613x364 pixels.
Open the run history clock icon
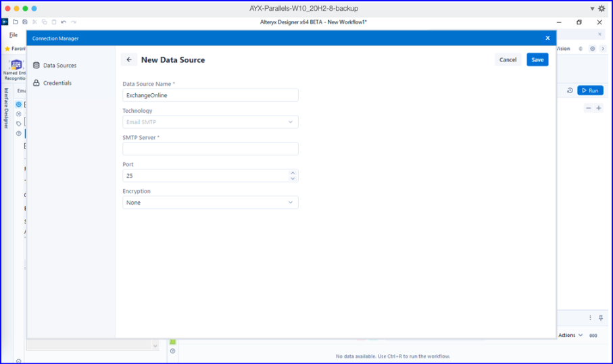(570, 90)
